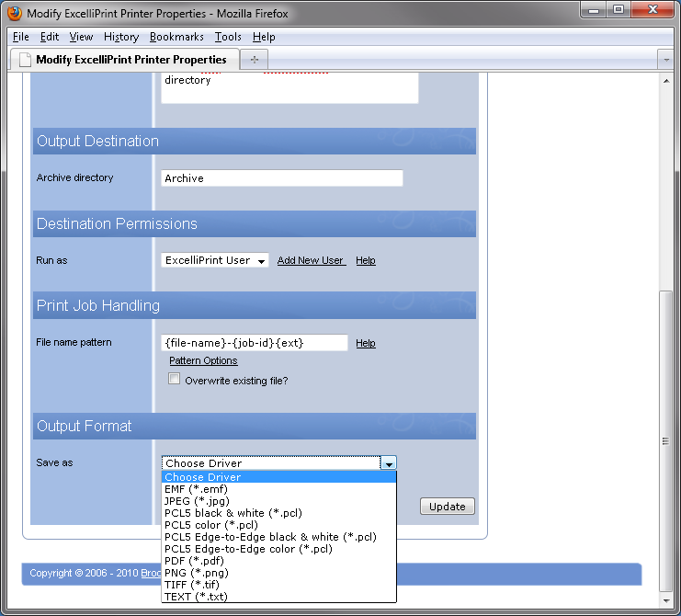Collapse the Save as driver dropdown arrow

[x=389, y=463]
